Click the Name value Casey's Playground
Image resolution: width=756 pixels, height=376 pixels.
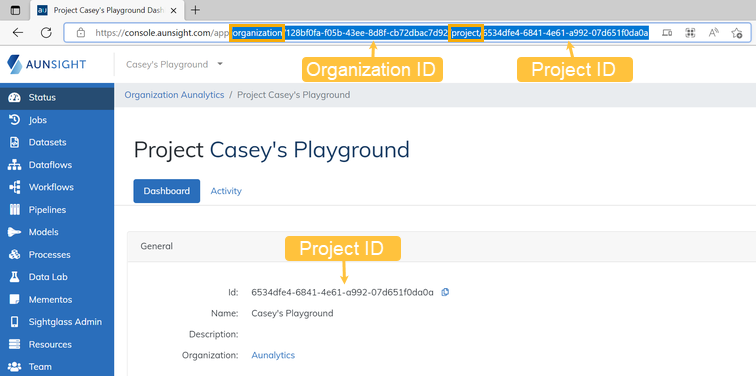[x=292, y=313]
